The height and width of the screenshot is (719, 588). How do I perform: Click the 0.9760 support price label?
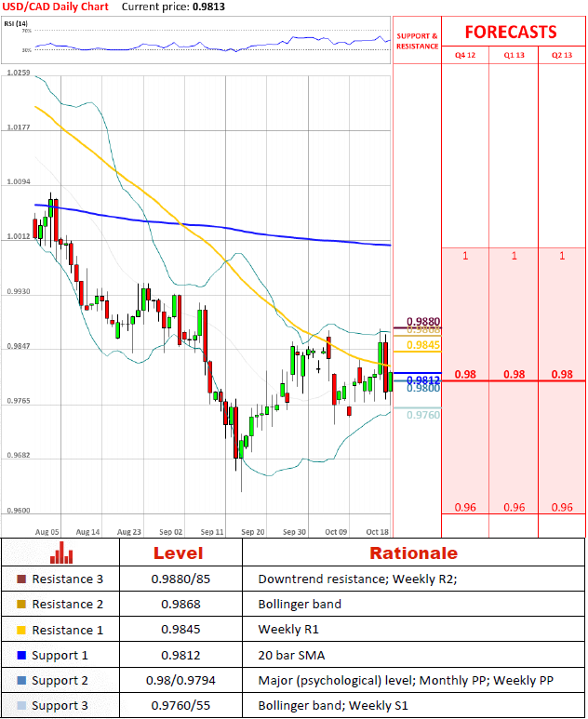pos(422,415)
